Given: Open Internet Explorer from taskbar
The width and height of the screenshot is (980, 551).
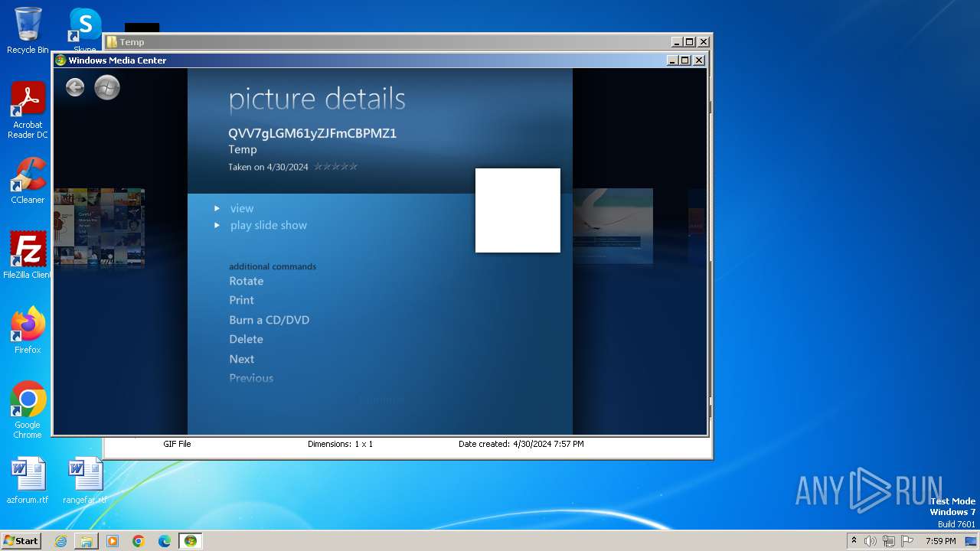Looking at the screenshot, I should (x=60, y=541).
